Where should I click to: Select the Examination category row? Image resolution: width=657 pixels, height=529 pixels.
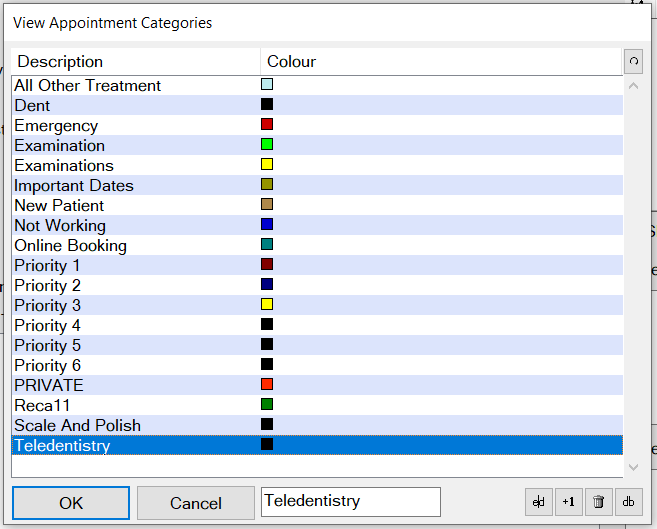[x=317, y=145]
